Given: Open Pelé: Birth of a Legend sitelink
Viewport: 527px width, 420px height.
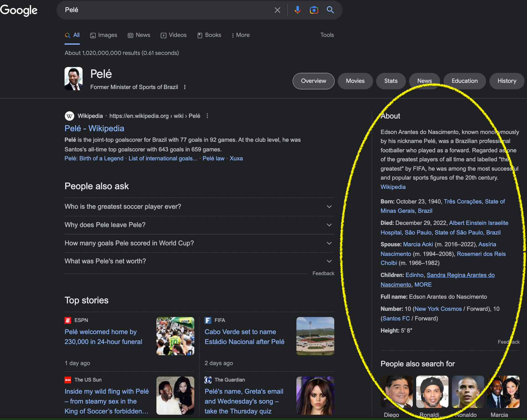Looking at the screenshot, I should point(94,159).
